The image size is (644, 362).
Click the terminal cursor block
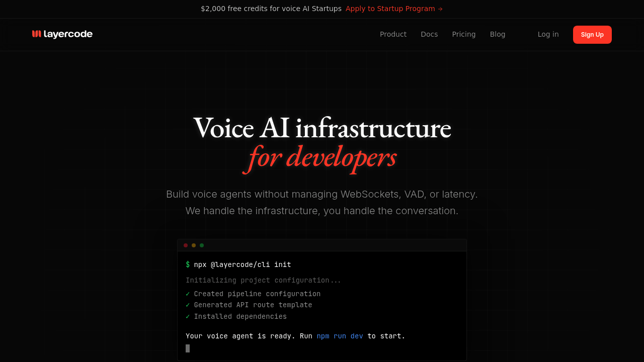[x=188, y=348]
